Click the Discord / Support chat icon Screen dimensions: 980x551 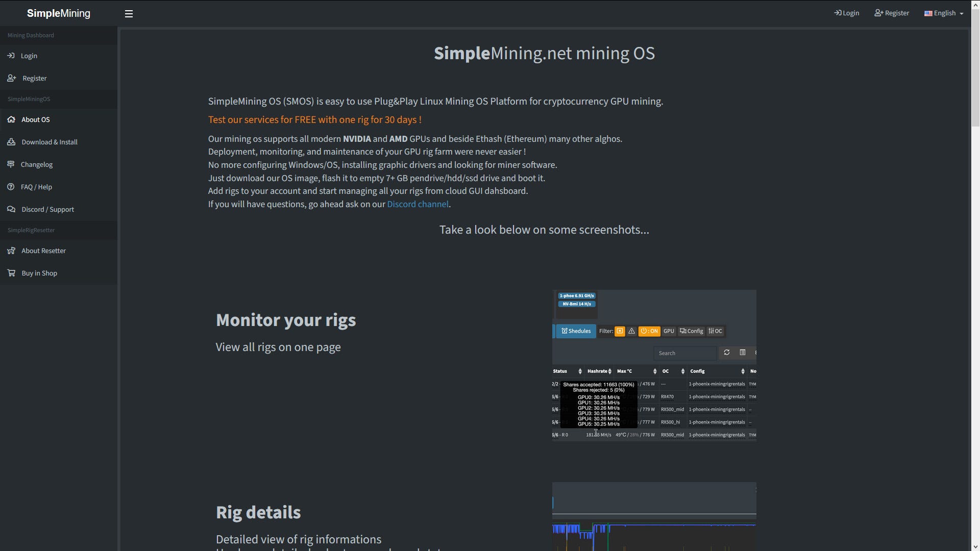[x=11, y=209]
